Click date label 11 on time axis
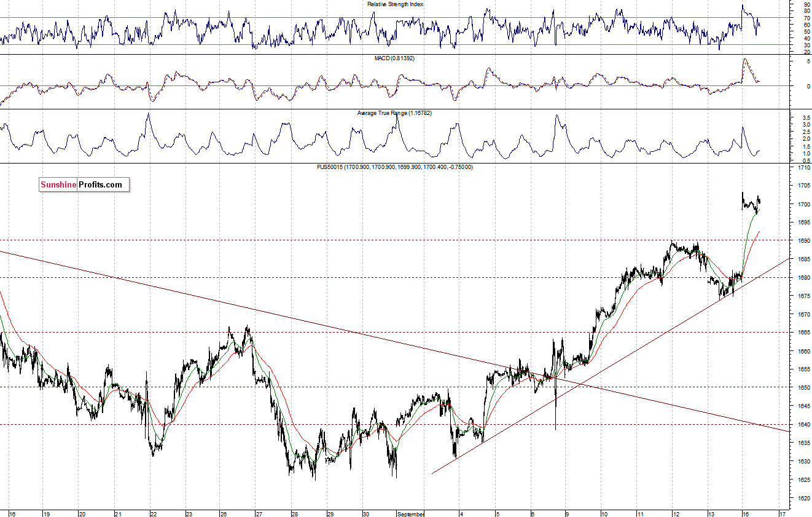The image size is (812, 517). (639, 513)
